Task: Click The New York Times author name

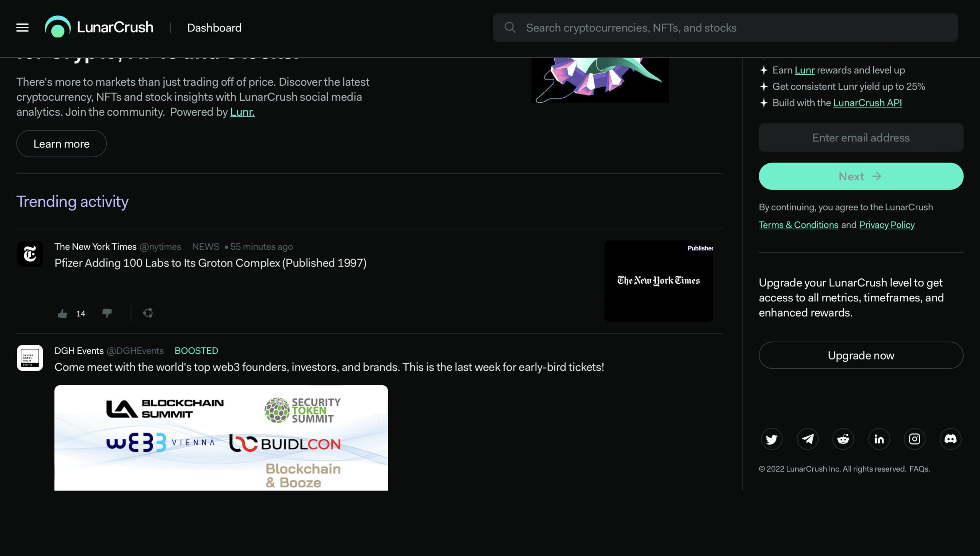Action: pyautogui.click(x=95, y=247)
